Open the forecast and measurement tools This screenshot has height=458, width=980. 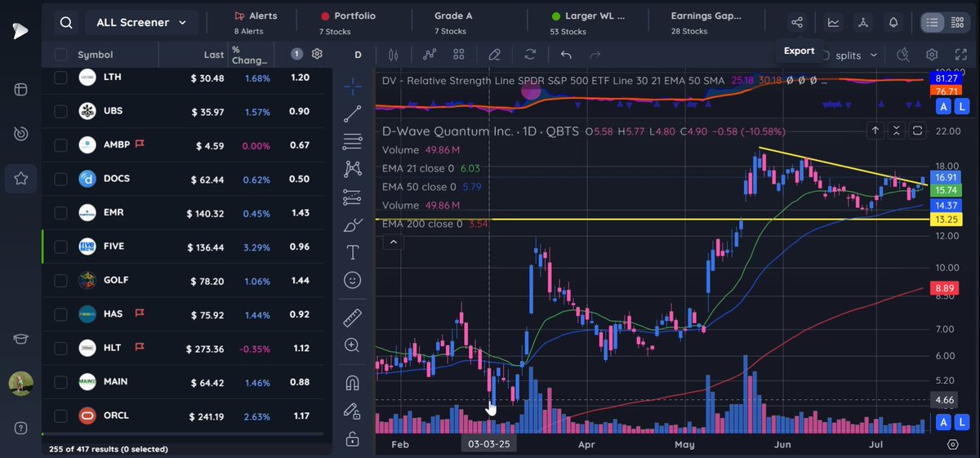pos(353,197)
